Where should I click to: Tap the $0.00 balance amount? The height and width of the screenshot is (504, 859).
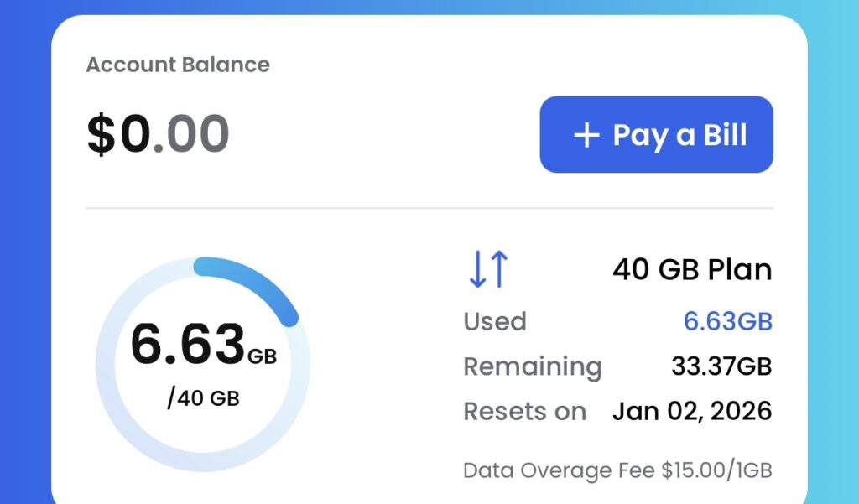[x=158, y=134]
